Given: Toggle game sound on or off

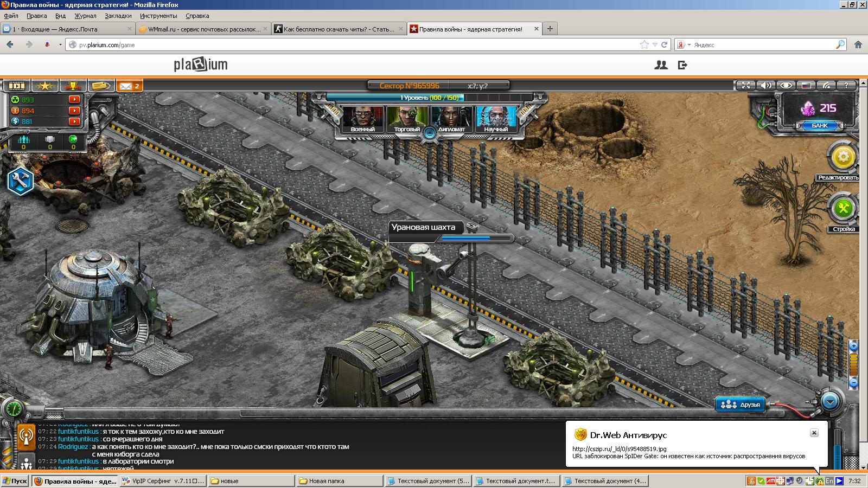Looking at the screenshot, I should (766, 85).
